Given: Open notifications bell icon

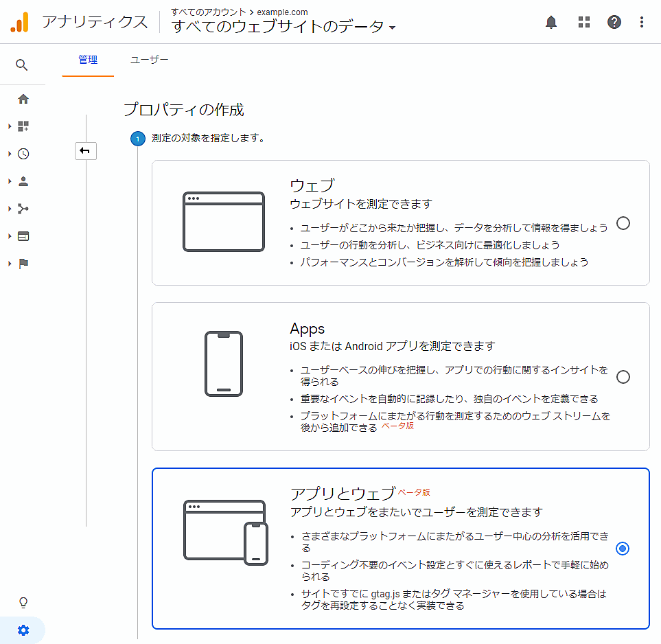Looking at the screenshot, I should coord(550,22).
